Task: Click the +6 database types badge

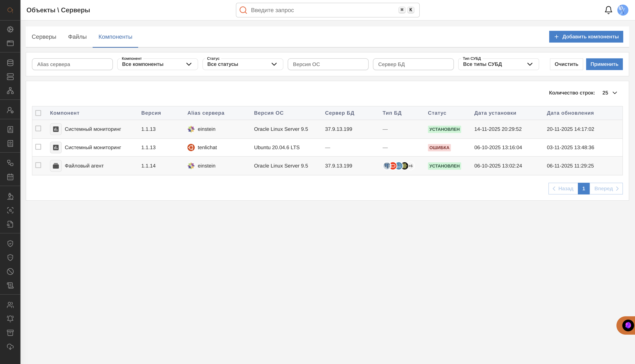Action: 410,166
